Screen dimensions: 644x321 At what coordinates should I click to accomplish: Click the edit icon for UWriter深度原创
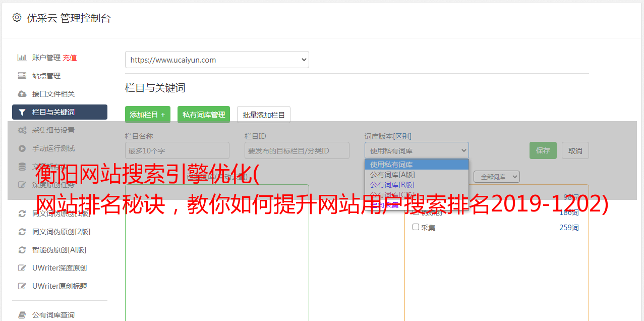tap(22, 268)
